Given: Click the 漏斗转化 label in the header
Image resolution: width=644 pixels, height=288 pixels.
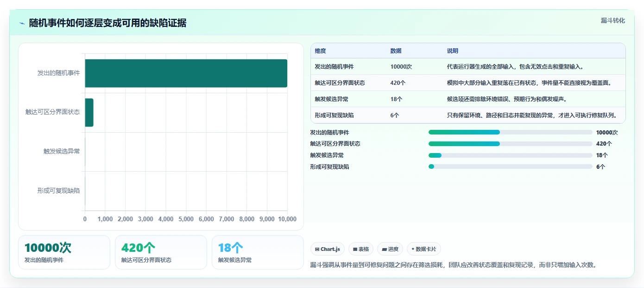Looking at the screenshot, I should coord(613,21).
